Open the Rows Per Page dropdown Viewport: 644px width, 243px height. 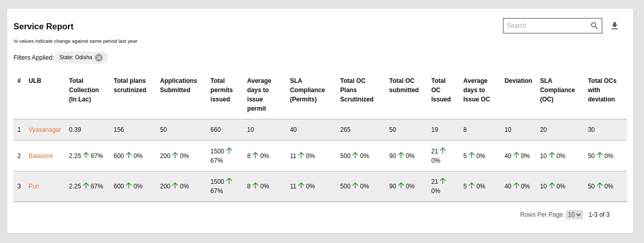(x=574, y=215)
